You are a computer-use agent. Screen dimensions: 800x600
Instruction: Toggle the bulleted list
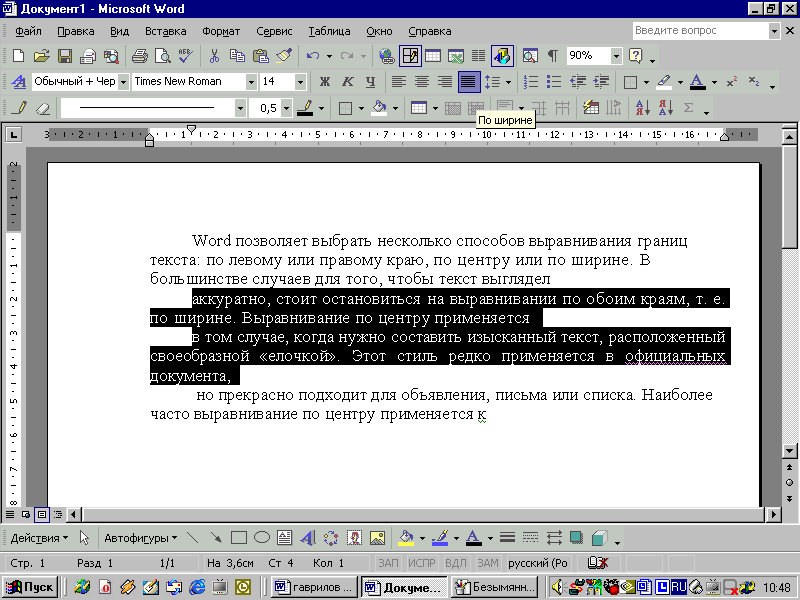click(x=554, y=82)
